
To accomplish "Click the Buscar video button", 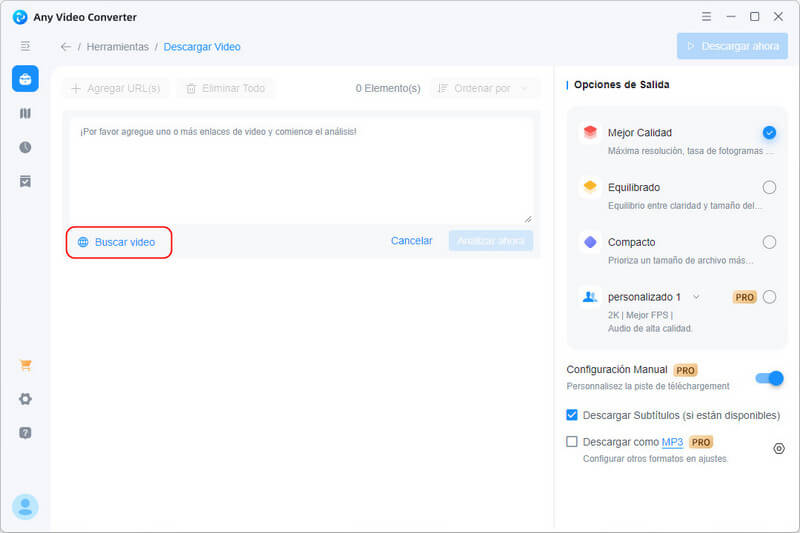I will pos(118,242).
